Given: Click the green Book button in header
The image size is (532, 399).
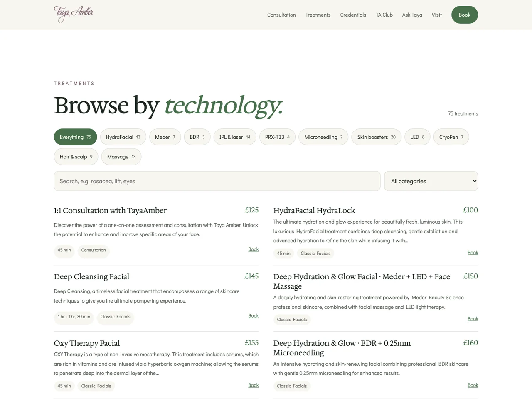Looking at the screenshot, I should [x=465, y=15].
